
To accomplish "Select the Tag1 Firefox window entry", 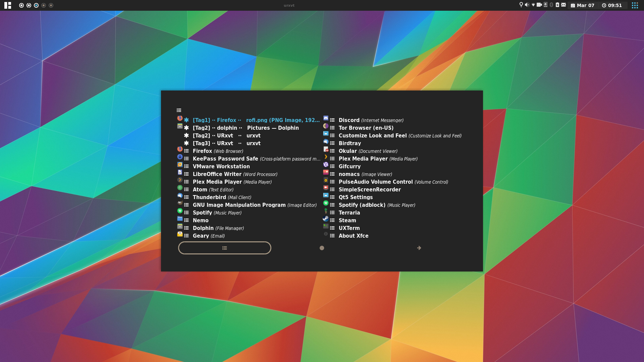I will pyautogui.click(x=255, y=120).
